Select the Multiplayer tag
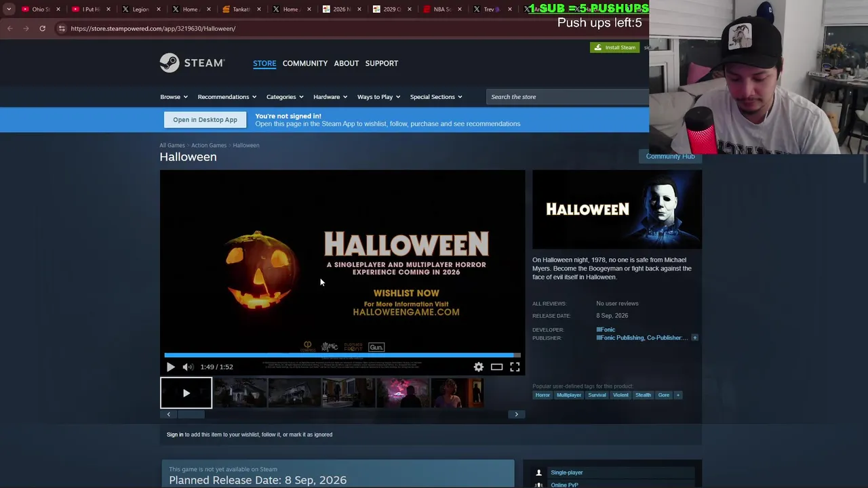 coord(569,395)
